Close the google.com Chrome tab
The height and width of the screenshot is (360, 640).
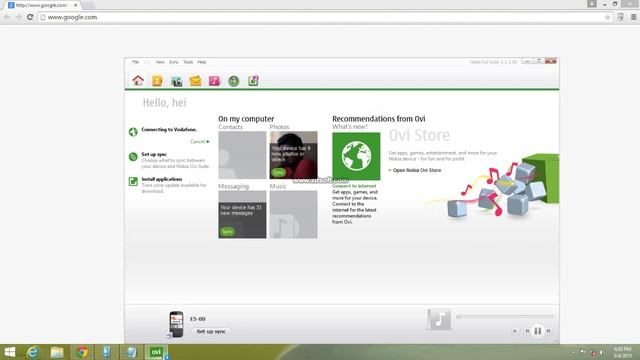[76, 5]
